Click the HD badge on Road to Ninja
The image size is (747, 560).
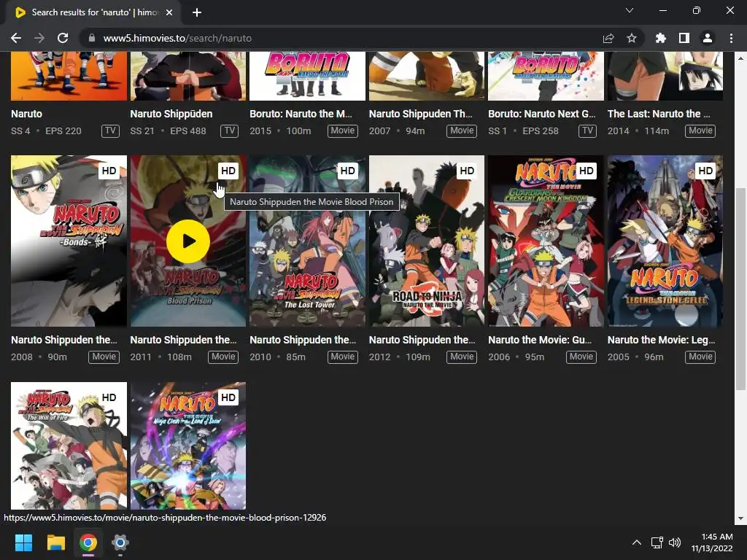coord(467,171)
